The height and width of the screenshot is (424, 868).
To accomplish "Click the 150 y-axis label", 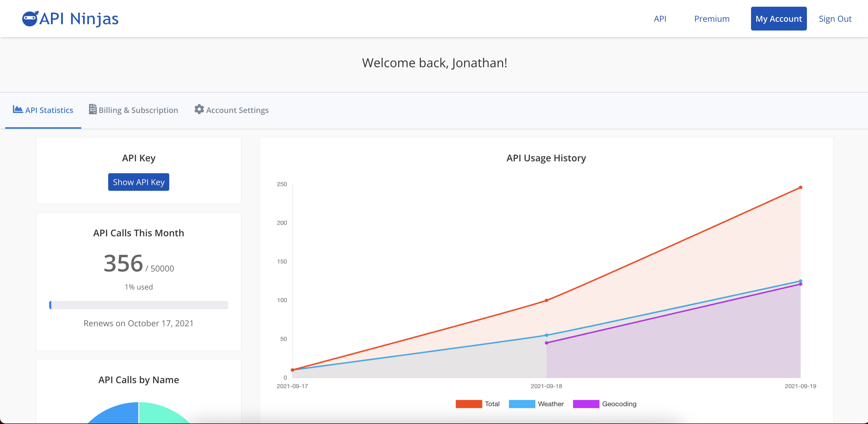I will (282, 261).
